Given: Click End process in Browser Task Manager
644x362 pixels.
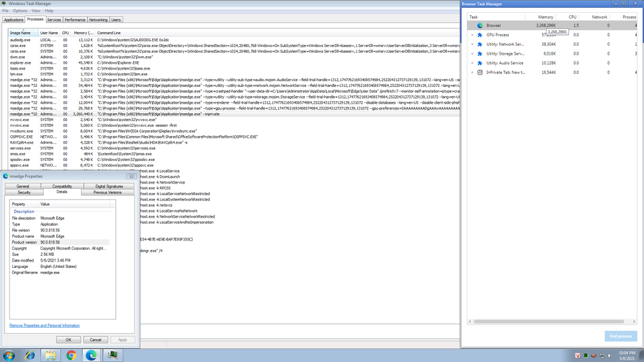Looking at the screenshot, I should click(621, 336).
